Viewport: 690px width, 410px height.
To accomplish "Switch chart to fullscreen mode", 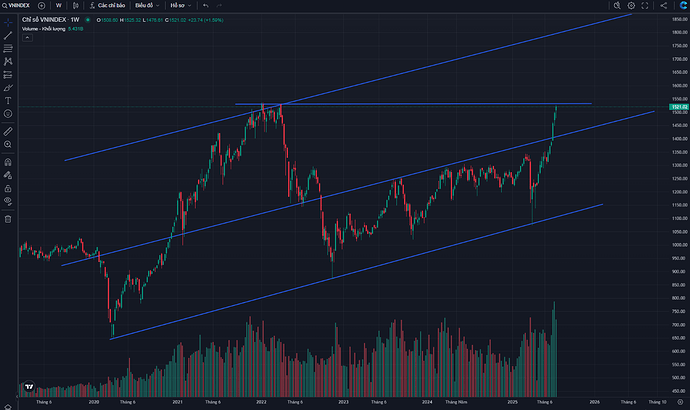I will [x=645, y=5].
